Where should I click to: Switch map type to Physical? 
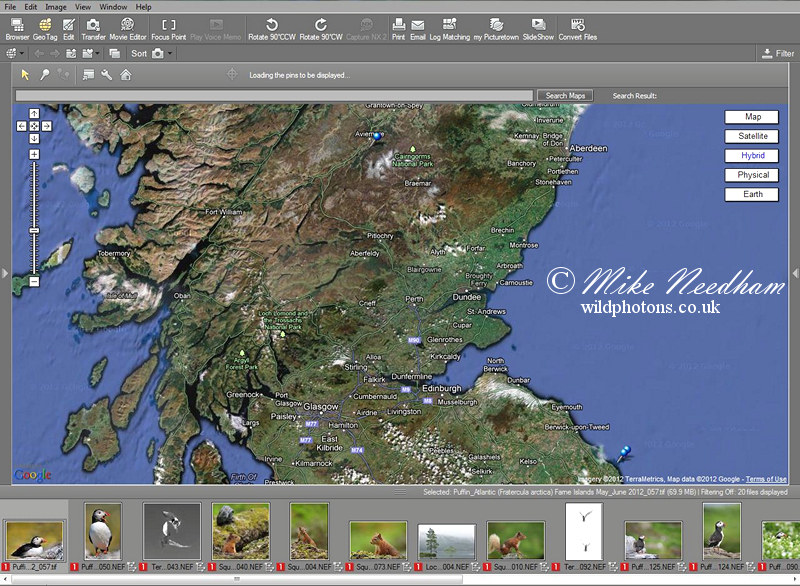(752, 175)
